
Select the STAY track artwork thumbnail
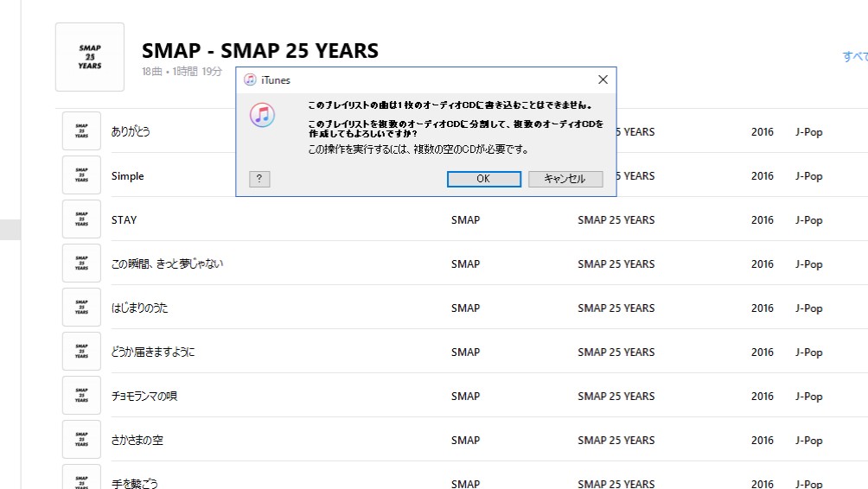[81, 219]
